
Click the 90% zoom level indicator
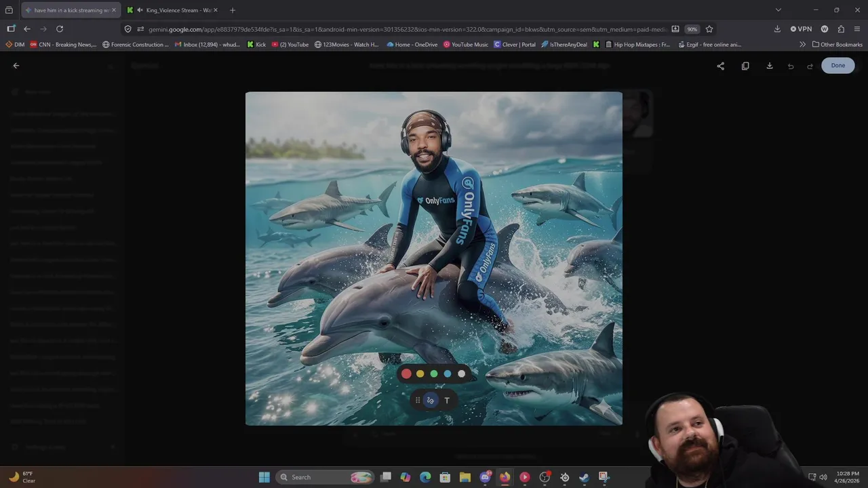(692, 29)
